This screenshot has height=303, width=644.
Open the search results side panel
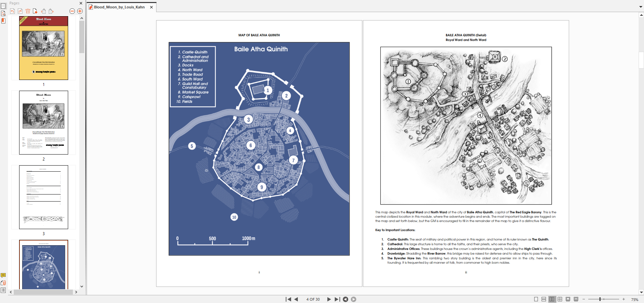[3, 13]
